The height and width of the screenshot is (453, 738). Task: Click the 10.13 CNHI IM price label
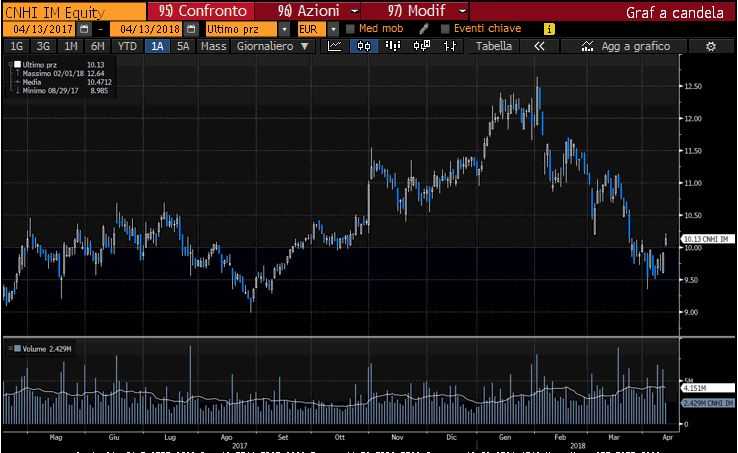[x=708, y=239]
